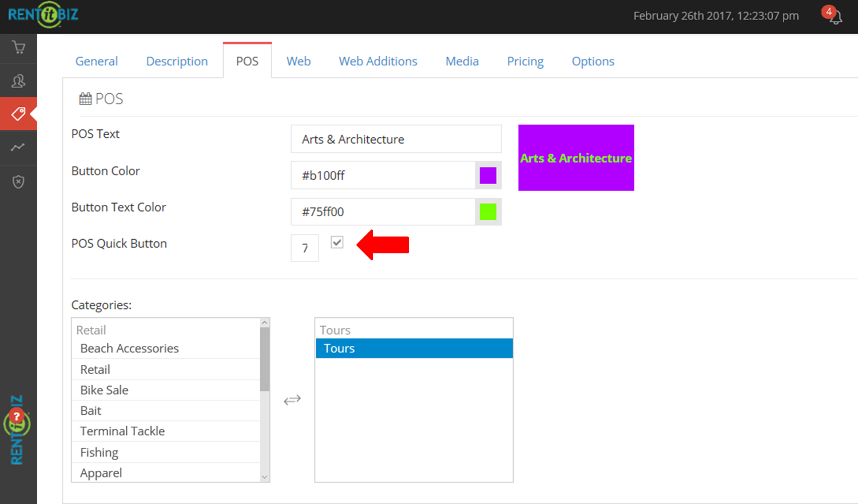
Task: Toggle the POS Quick Button checkbox
Action: 337,243
